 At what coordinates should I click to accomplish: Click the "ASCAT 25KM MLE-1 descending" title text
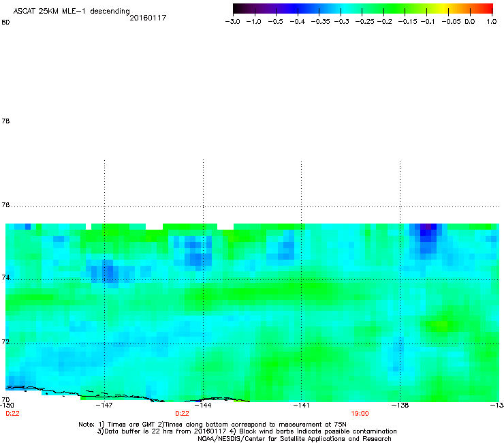(x=72, y=12)
